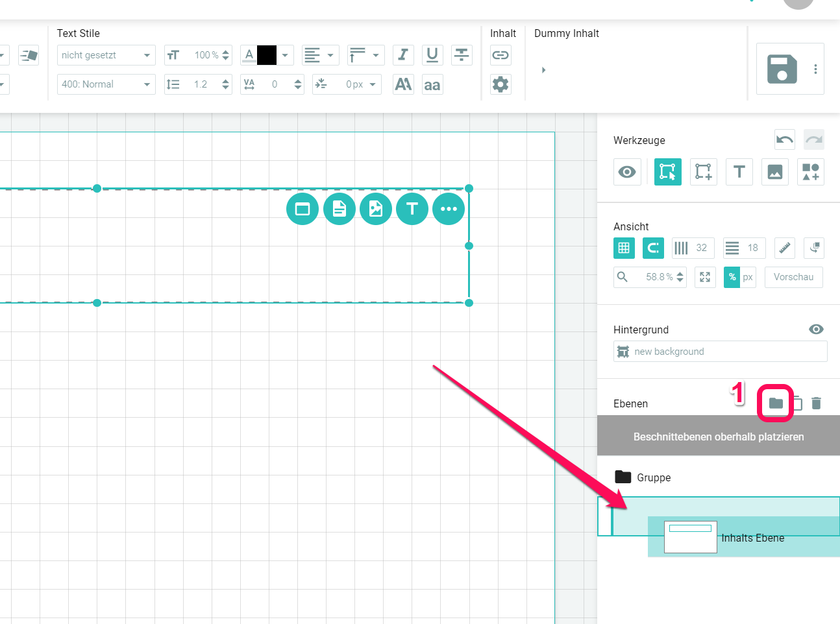Screen dimensions: 840x624
Task: Toggle magnet snapping in Ansicht
Action: pyautogui.click(x=653, y=248)
